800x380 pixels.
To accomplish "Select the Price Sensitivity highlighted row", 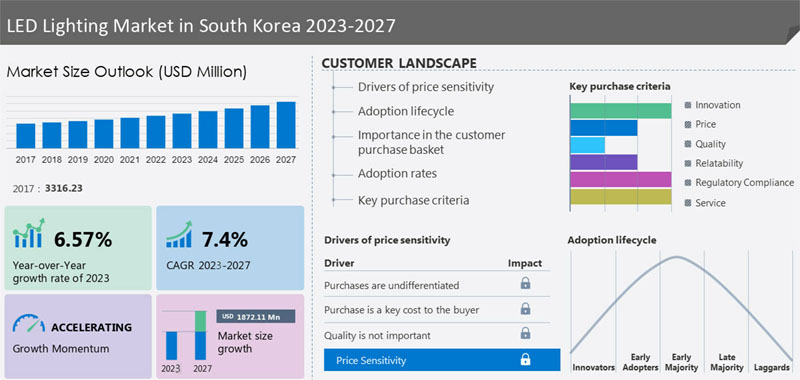I will (442, 360).
